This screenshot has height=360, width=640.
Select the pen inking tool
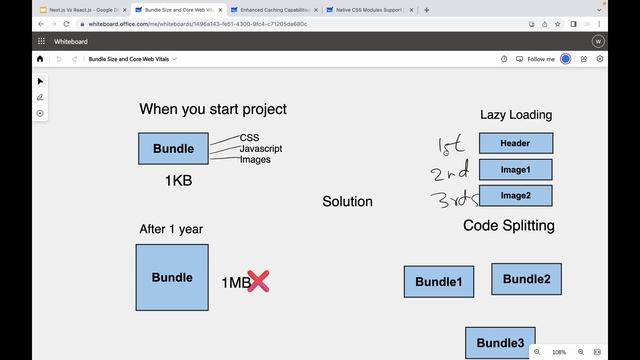coord(40,97)
